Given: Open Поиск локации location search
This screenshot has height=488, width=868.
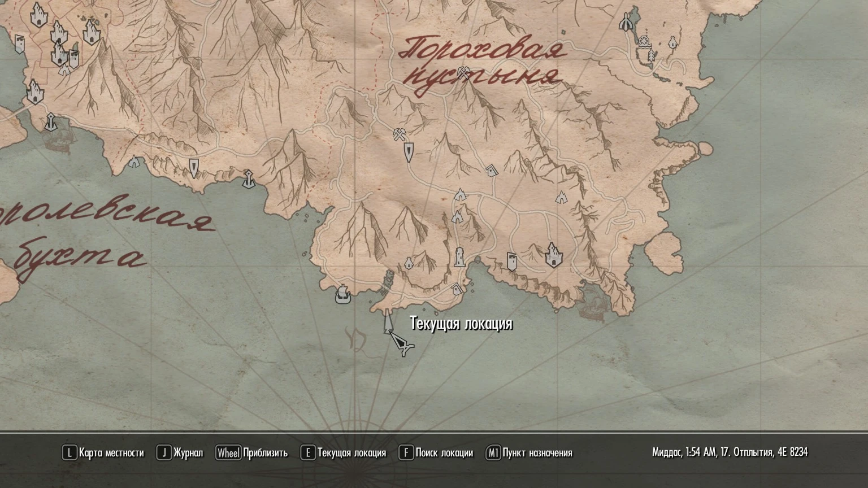Looking at the screenshot, I should tap(436, 452).
